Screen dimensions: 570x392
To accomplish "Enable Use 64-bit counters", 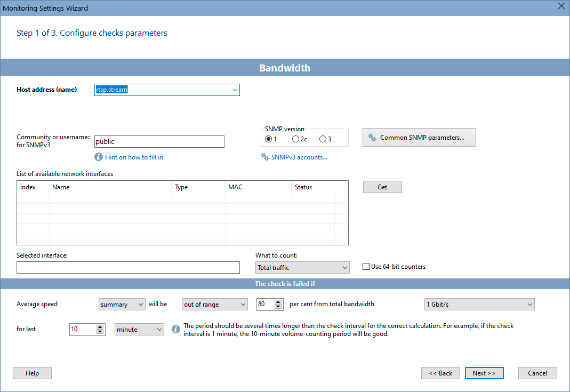I will point(366,267).
